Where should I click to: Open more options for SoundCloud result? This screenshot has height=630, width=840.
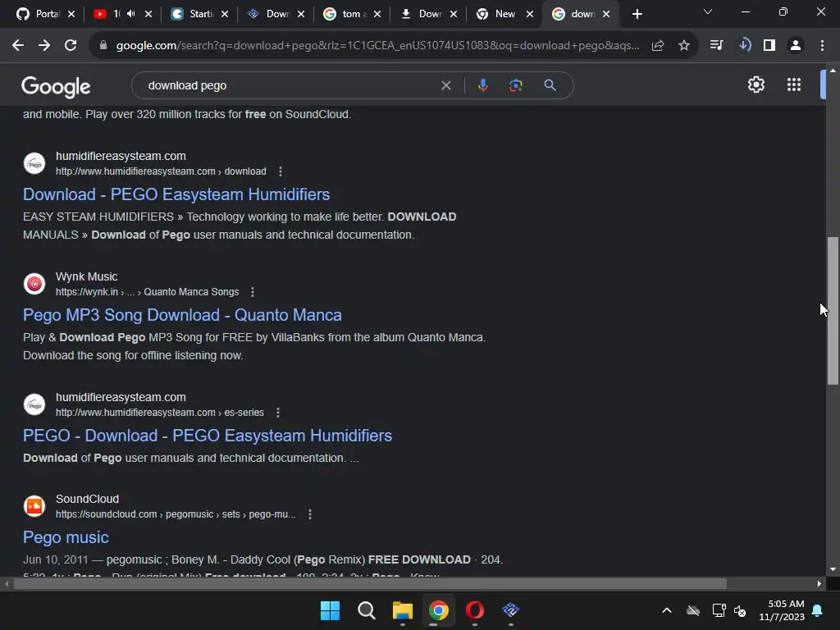(309, 514)
